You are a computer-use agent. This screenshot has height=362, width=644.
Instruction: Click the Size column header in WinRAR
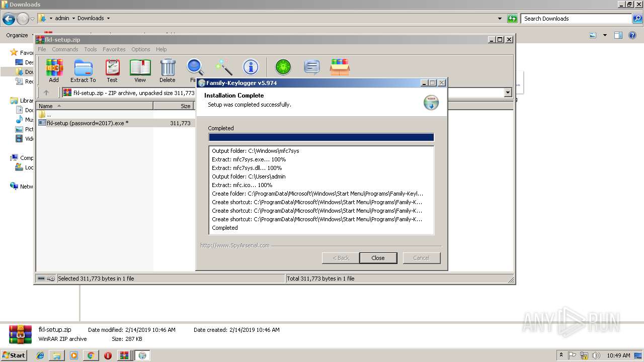tap(174, 106)
